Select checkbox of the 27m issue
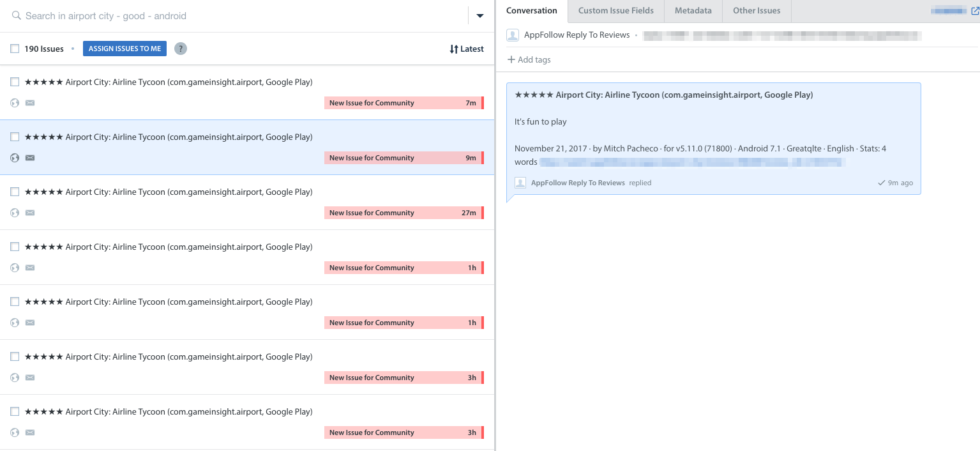This screenshot has height=451, width=980. (15, 192)
